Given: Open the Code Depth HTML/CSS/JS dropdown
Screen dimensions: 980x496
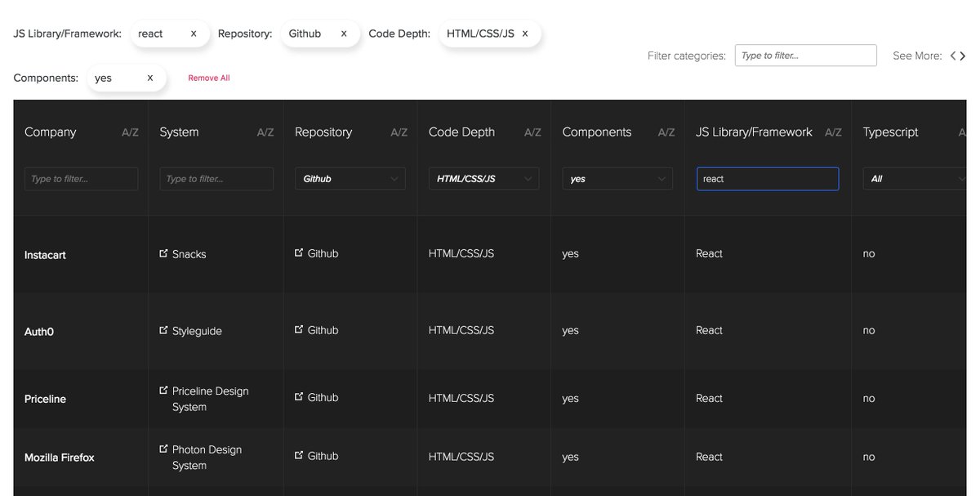Looking at the screenshot, I should 483,179.
